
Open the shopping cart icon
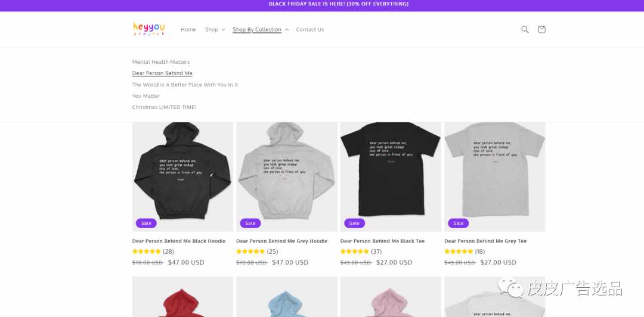click(x=541, y=29)
